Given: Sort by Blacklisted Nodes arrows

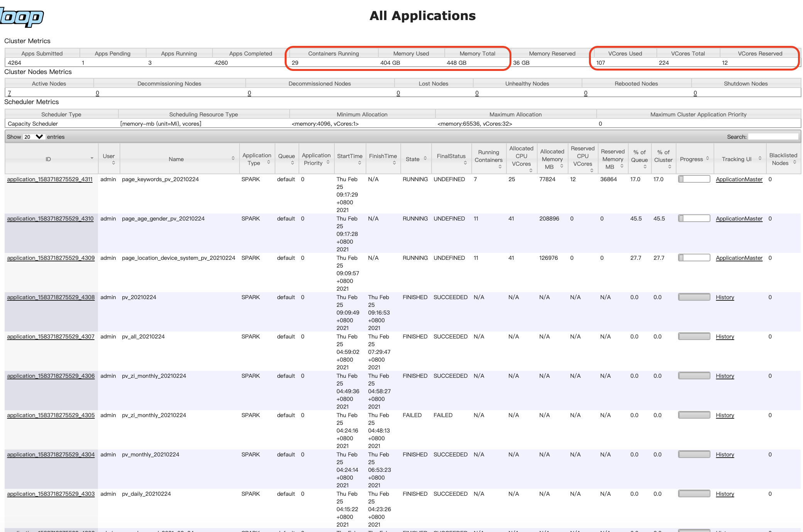Looking at the screenshot, I should tap(795, 162).
